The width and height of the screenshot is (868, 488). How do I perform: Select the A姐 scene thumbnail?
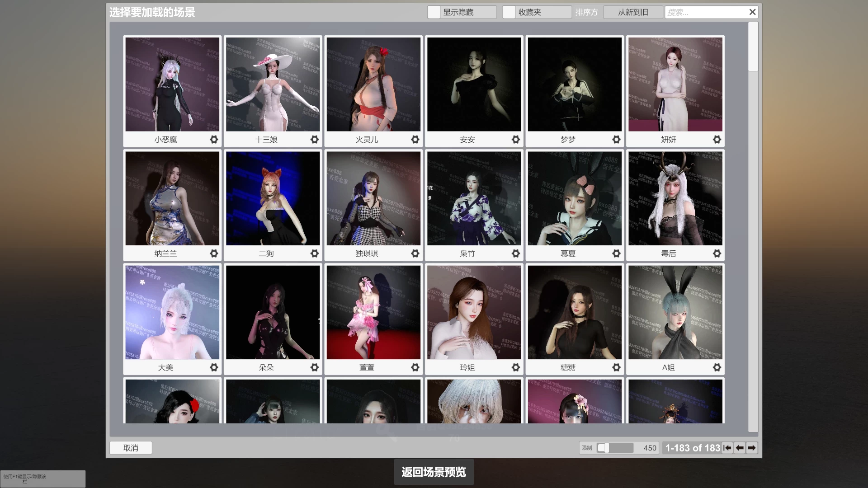pyautogui.click(x=675, y=312)
